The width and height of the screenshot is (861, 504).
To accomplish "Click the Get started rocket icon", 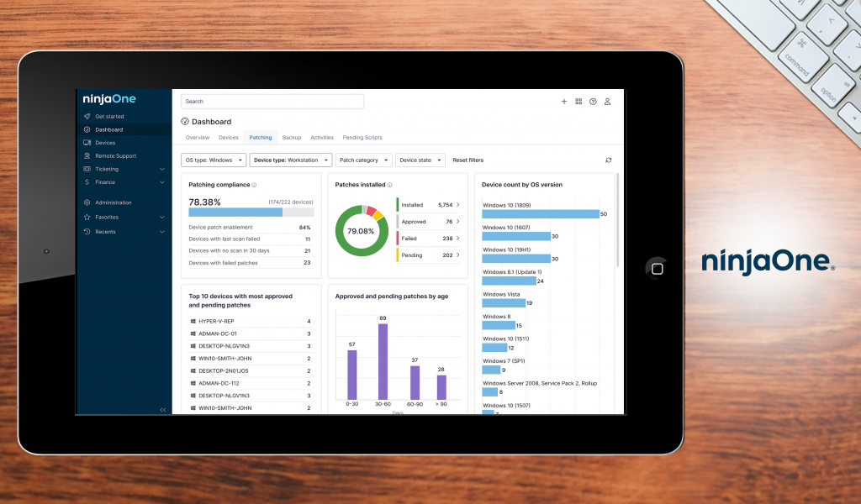I will click(87, 116).
